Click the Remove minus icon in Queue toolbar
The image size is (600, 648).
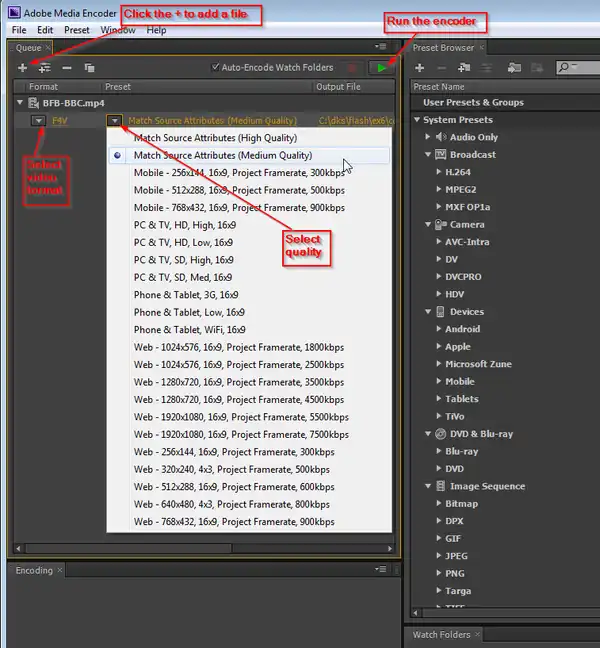click(67, 68)
